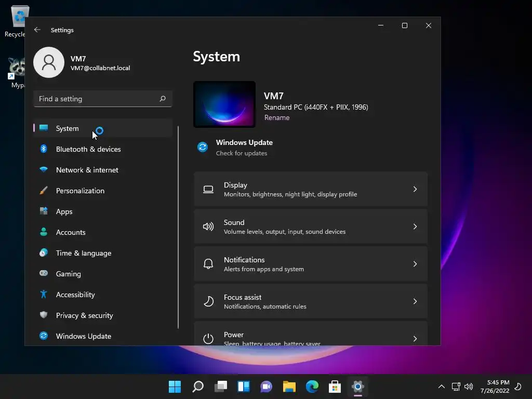Expand the Sound settings chevron

click(x=415, y=227)
